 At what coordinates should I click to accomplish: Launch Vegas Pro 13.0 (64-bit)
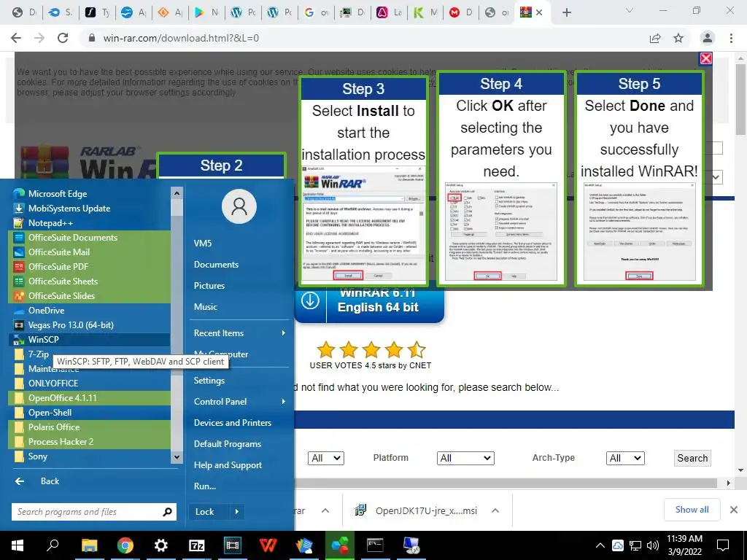point(89,325)
